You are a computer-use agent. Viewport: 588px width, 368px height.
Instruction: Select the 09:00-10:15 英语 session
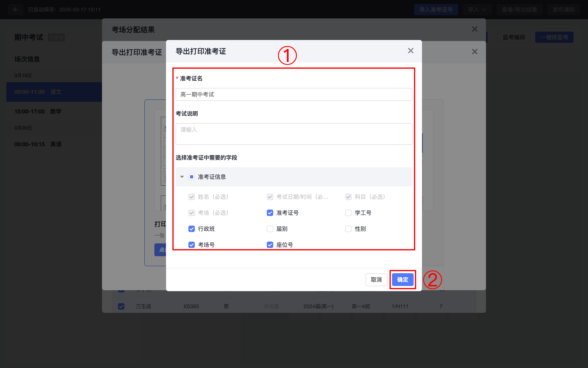(54, 144)
